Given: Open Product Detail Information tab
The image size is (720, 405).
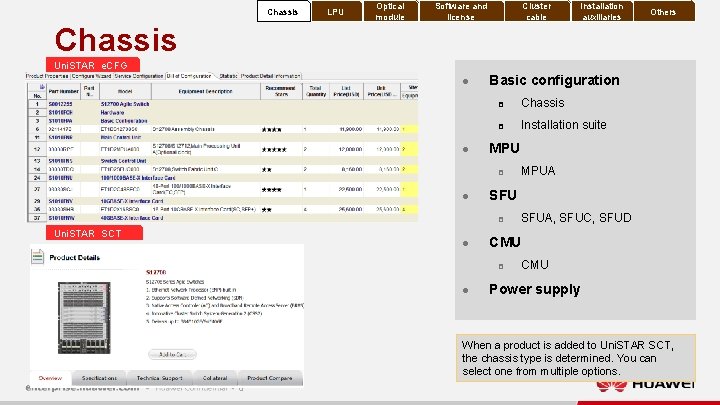Looking at the screenshot, I should click(x=271, y=76).
